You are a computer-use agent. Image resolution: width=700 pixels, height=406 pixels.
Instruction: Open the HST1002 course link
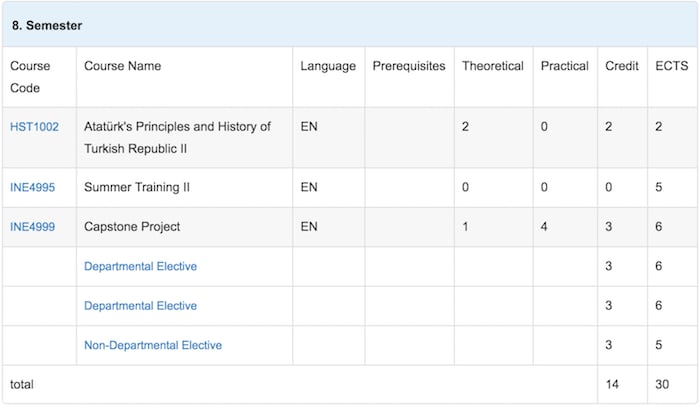(34, 127)
